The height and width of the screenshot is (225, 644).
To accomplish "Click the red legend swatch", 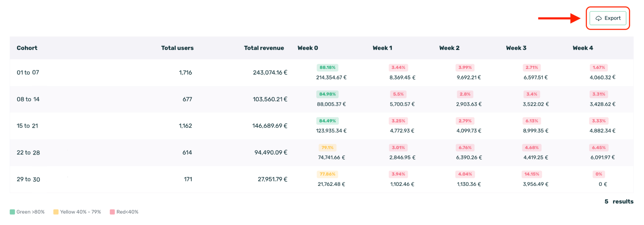I will 112,212.
